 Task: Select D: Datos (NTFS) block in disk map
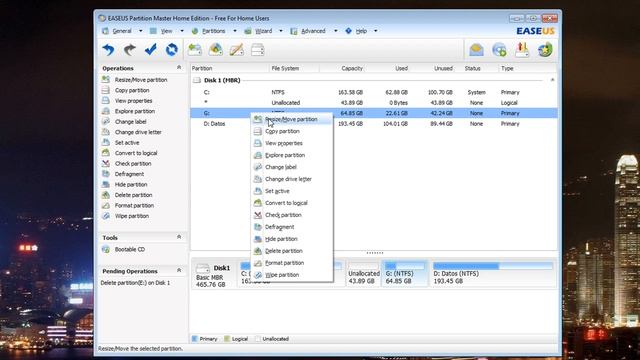493,273
